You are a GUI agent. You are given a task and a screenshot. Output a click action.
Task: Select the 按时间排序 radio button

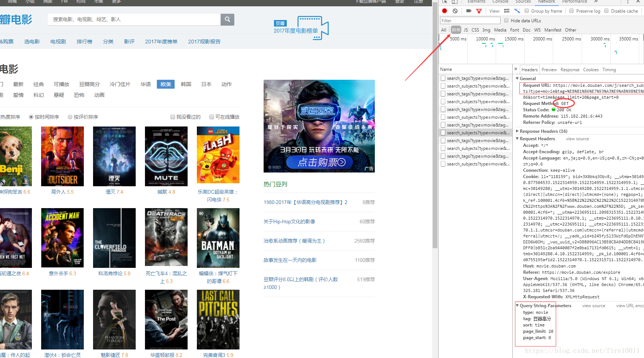(x=31, y=117)
